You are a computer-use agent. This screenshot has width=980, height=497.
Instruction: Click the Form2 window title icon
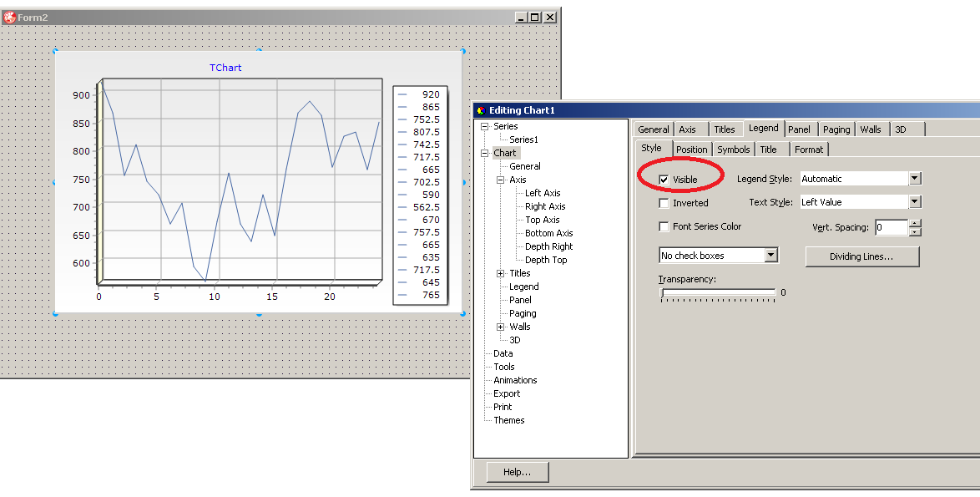(x=9, y=18)
